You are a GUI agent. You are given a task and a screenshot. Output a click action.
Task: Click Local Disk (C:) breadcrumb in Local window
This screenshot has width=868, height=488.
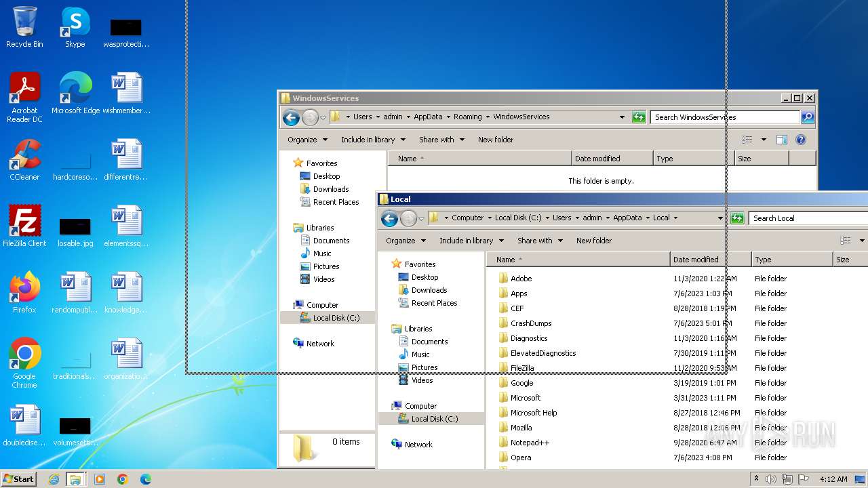point(518,218)
